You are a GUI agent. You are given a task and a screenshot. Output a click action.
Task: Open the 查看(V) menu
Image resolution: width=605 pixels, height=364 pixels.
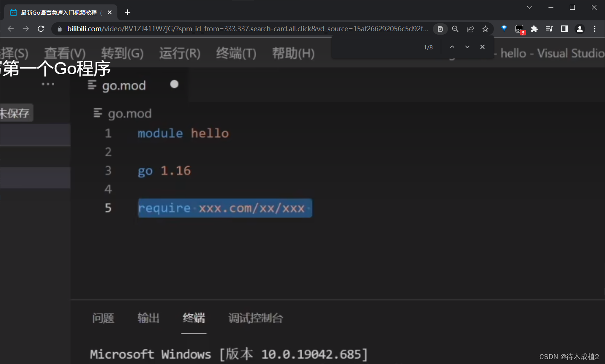(65, 53)
